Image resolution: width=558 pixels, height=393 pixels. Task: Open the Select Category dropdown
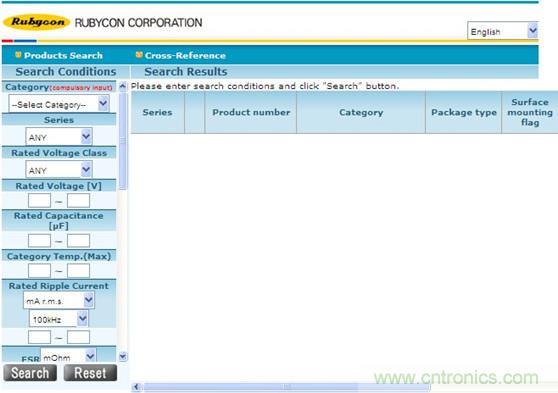pyautogui.click(x=59, y=104)
